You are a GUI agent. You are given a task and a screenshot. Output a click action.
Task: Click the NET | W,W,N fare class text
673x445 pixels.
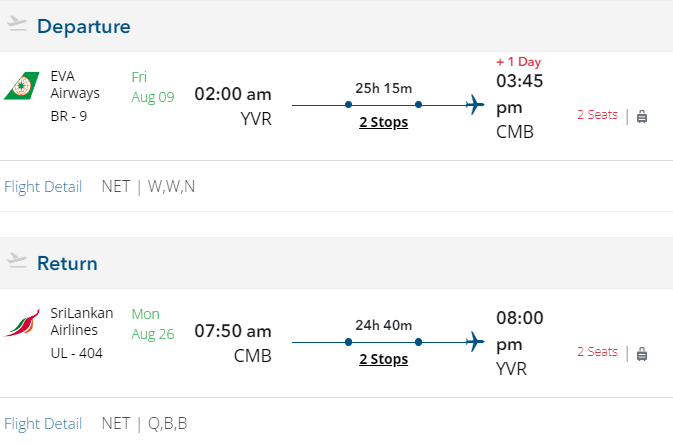point(148,186)
